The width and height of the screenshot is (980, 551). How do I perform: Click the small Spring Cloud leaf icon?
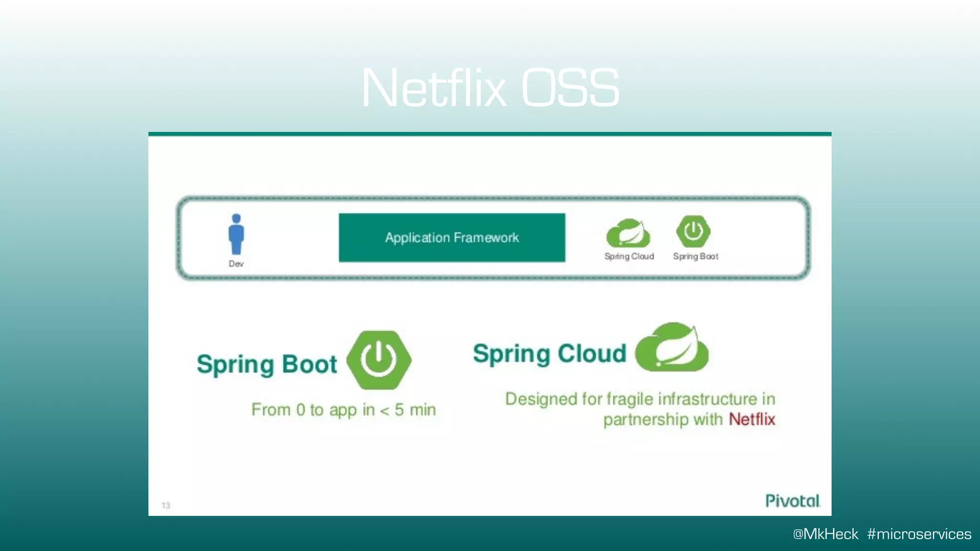628,233
